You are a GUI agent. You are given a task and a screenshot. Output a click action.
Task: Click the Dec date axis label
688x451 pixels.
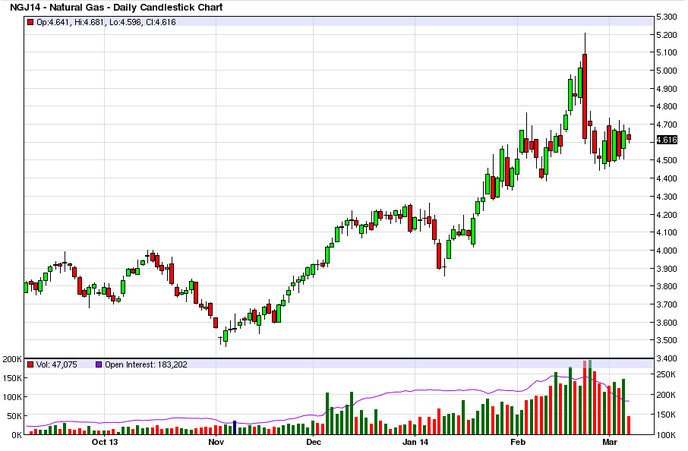[x=313, y=441]
